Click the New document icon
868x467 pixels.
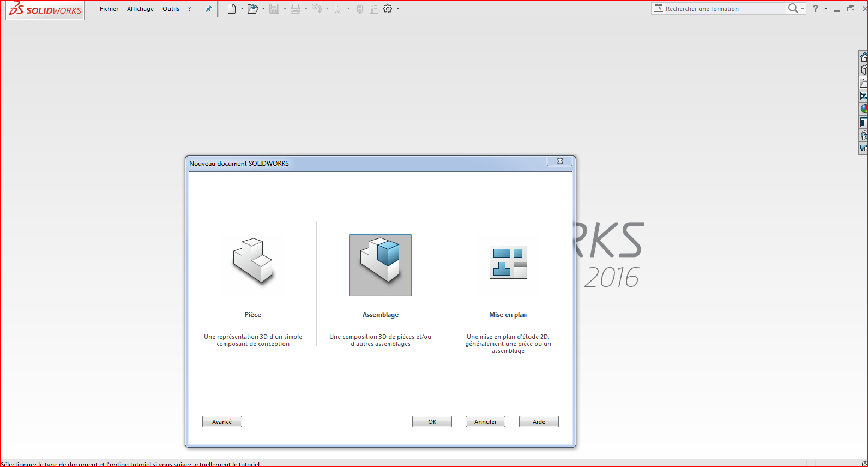(x=232, y=9)
